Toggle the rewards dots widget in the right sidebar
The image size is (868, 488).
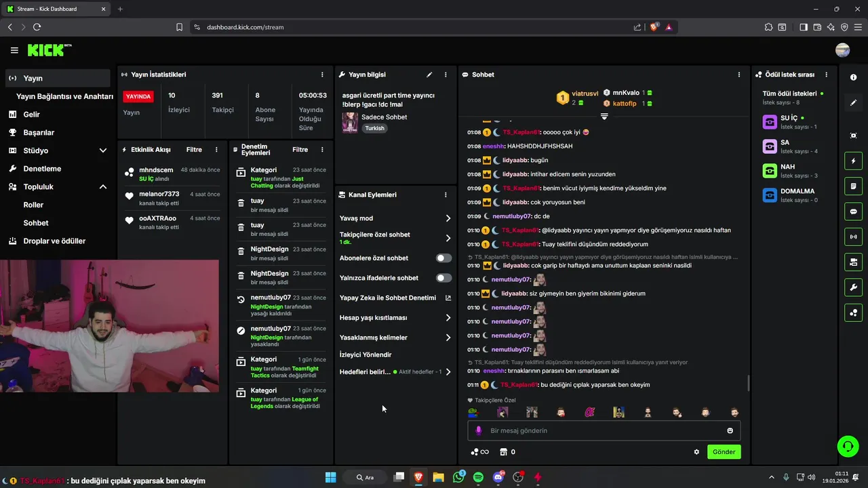tap(853, 312)
